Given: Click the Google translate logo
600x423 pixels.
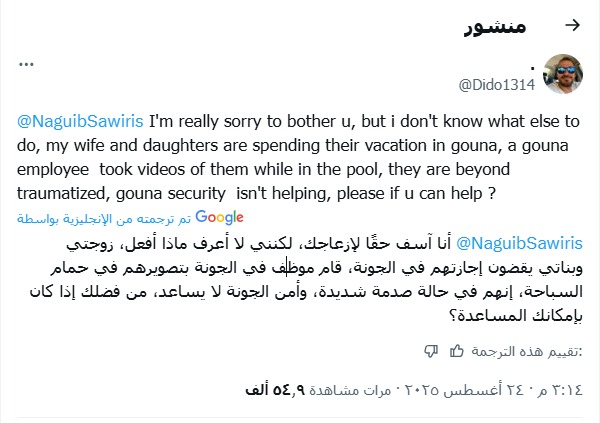Looking at the screenshot, I should (x=221, y=215).
